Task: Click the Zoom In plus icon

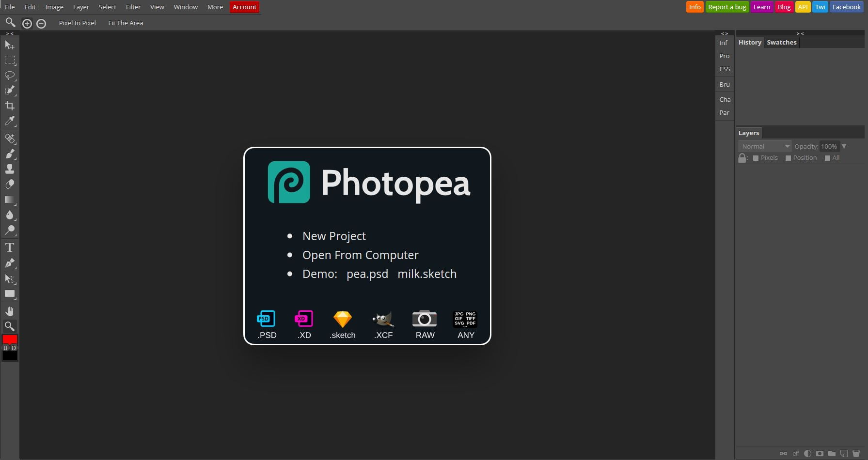Action: 27,23
